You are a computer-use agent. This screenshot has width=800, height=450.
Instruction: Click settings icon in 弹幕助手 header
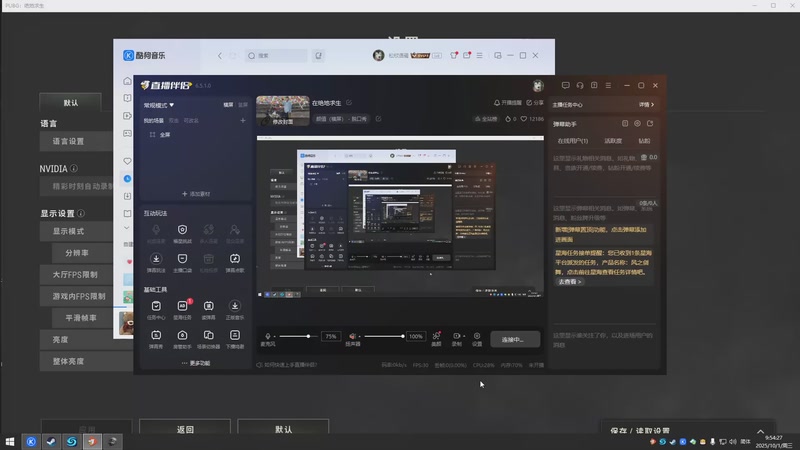(637, 123)
